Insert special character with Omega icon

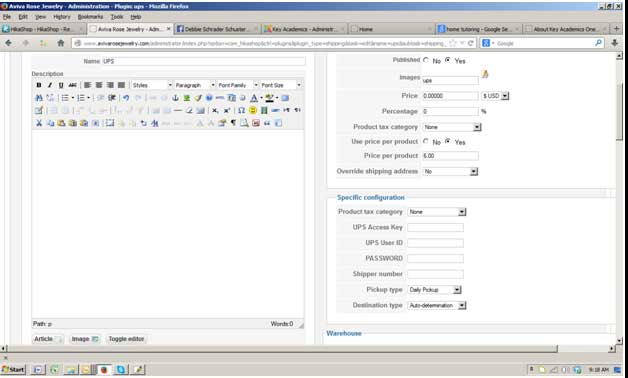tap(241, 110)
